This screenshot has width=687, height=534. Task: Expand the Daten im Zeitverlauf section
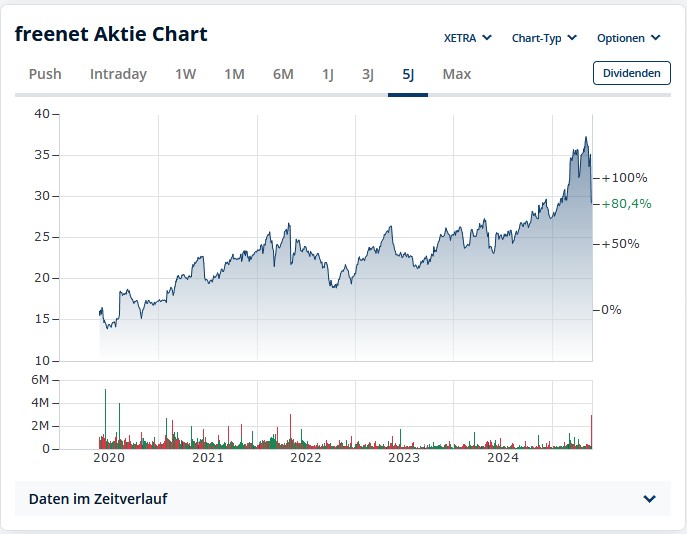(x=342, y=499)
